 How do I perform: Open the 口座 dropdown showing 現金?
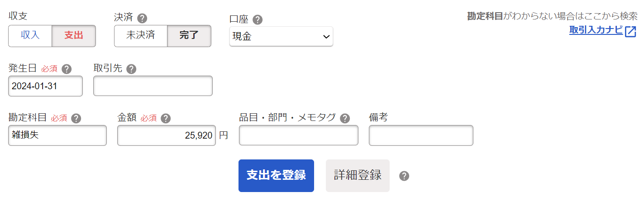point(281,37)
